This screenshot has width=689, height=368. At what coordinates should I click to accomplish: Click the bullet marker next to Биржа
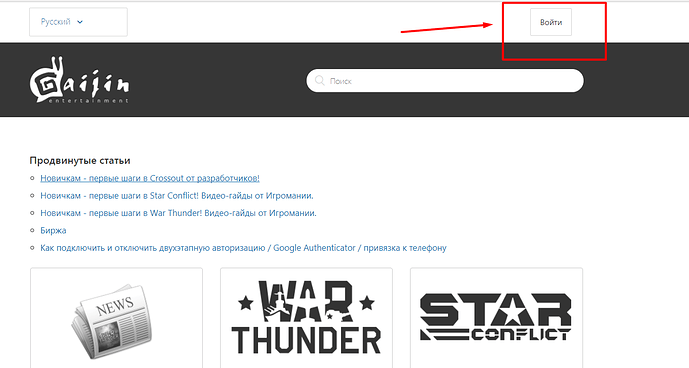click(x=32, y=230)
